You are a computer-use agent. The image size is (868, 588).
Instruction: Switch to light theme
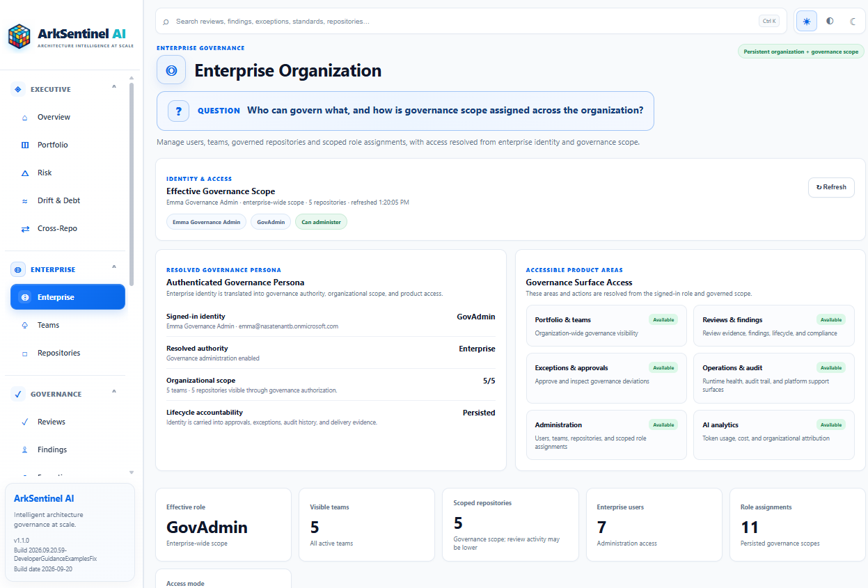coord(807,22)
